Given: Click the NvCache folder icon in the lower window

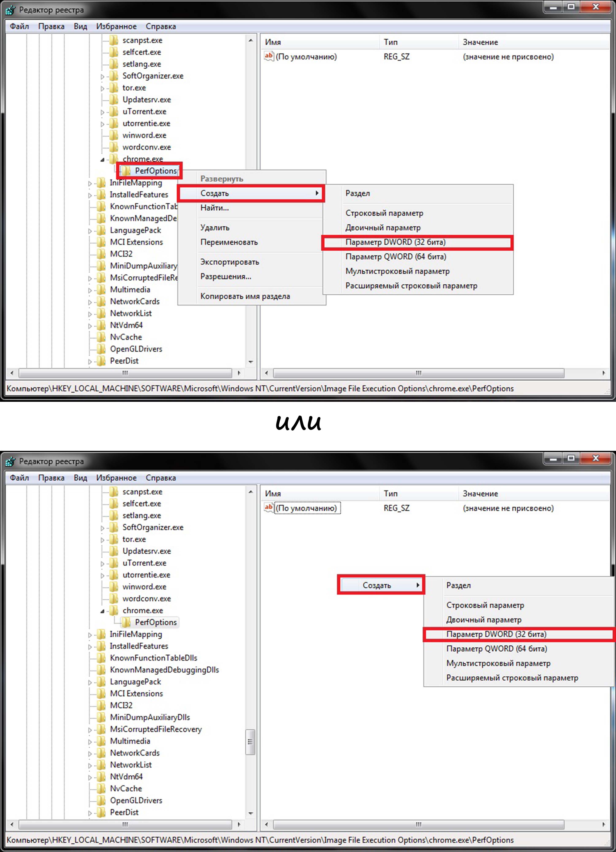Looking at the screenshot, I should (101, 788).
